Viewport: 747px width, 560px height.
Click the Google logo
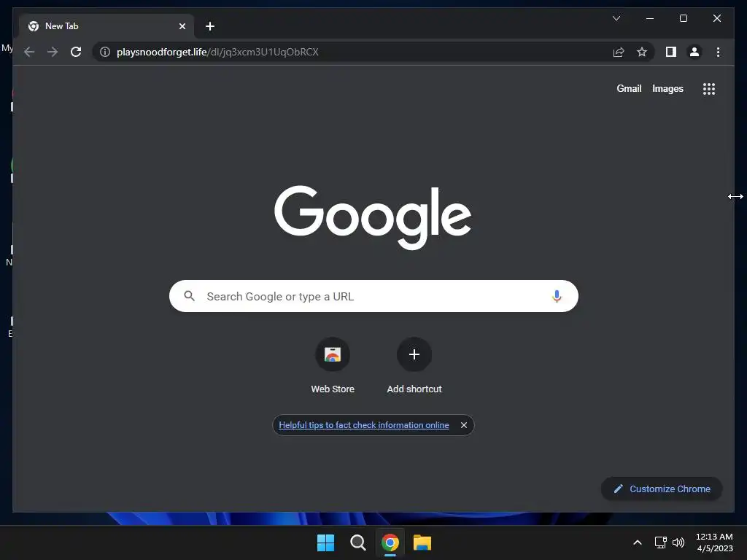click(373, 217)
